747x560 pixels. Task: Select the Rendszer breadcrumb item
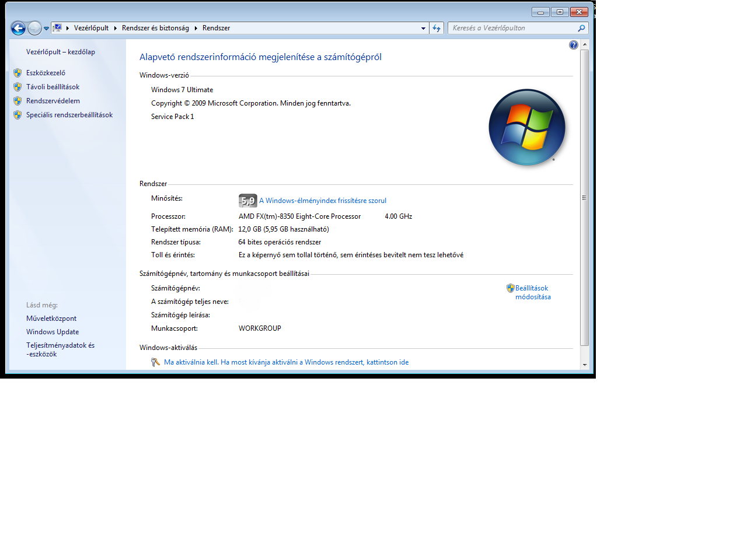point(216,28)
